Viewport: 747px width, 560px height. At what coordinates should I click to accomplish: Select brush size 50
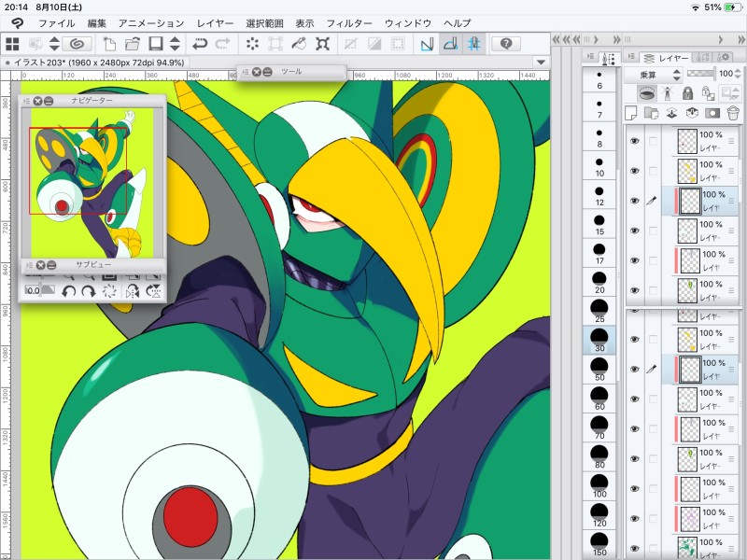(x=599, y=370)
